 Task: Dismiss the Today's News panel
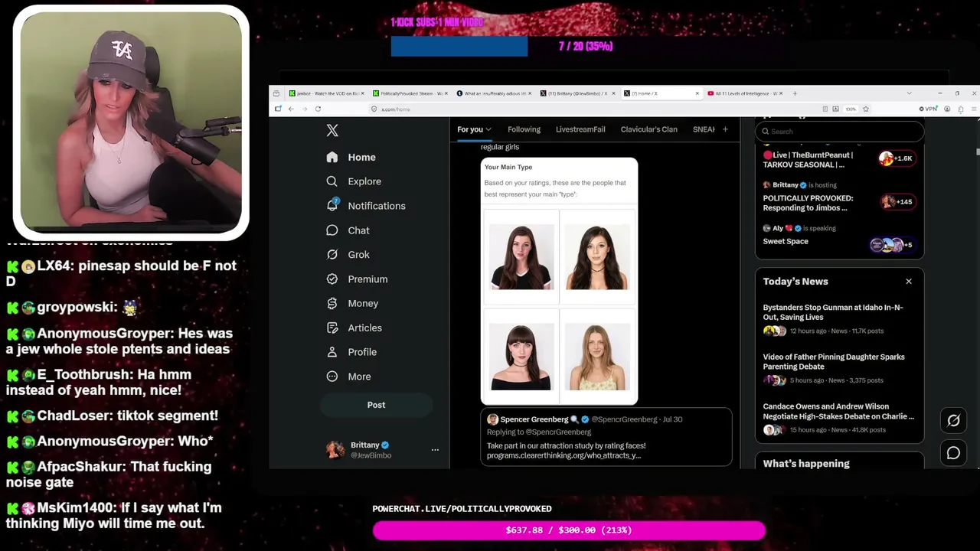(x=909, y=282)
